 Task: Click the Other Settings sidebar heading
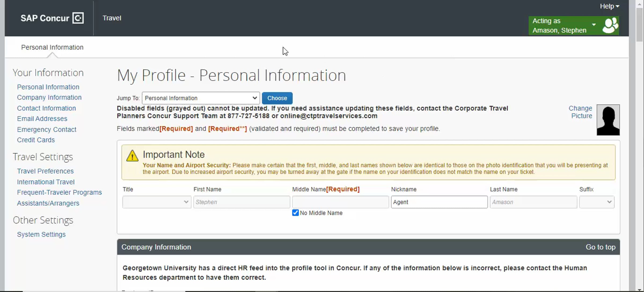(x=43, y=220)
